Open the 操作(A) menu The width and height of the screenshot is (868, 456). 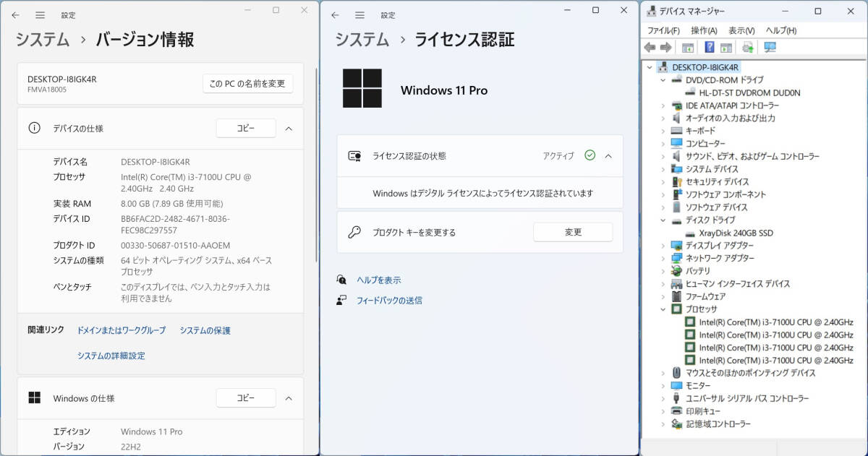[704, 30]
